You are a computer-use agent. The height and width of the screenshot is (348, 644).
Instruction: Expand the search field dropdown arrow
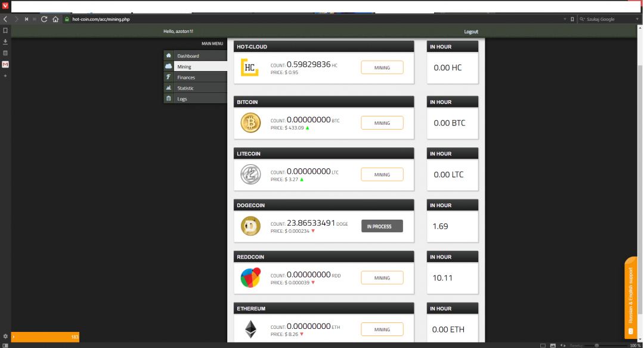pyautogui.click(x=638, y=19)
